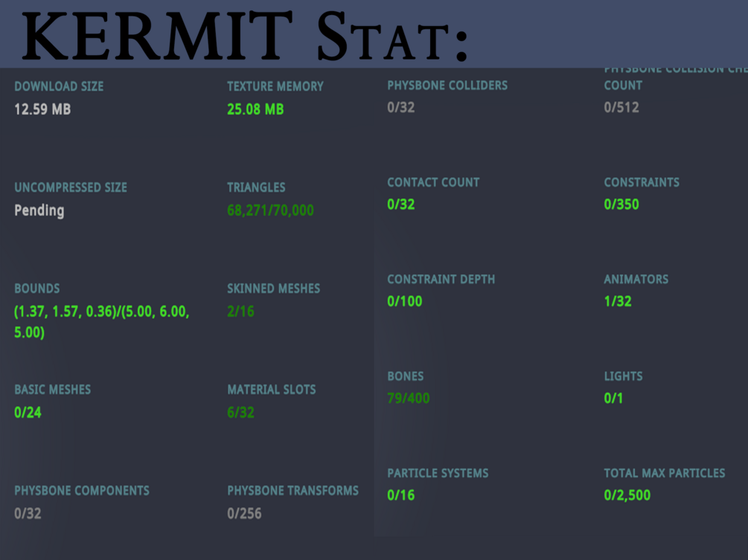Select the Material Slots label

[x=272, y=390]
